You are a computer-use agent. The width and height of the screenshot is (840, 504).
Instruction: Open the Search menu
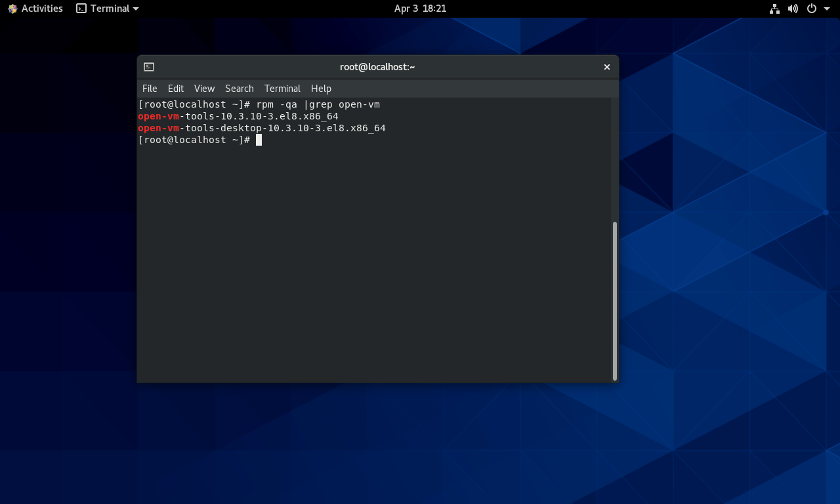tap(240, 89)
